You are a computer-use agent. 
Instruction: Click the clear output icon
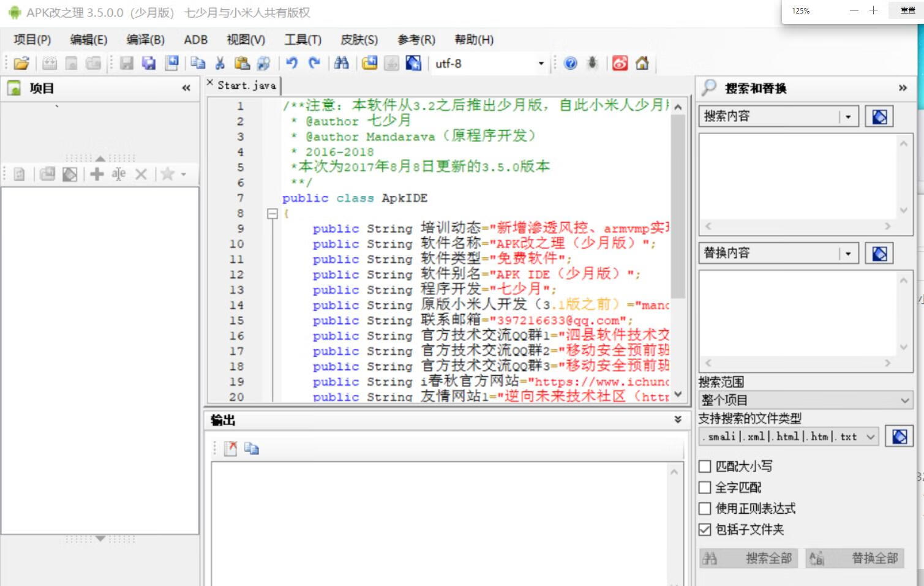(230, 449)
